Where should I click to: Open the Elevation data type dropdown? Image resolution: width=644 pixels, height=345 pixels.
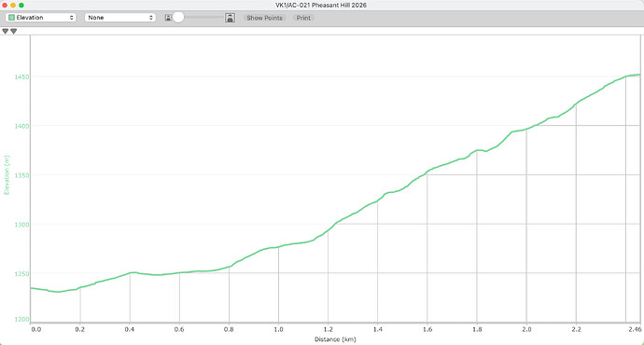(x=41, y=18)
